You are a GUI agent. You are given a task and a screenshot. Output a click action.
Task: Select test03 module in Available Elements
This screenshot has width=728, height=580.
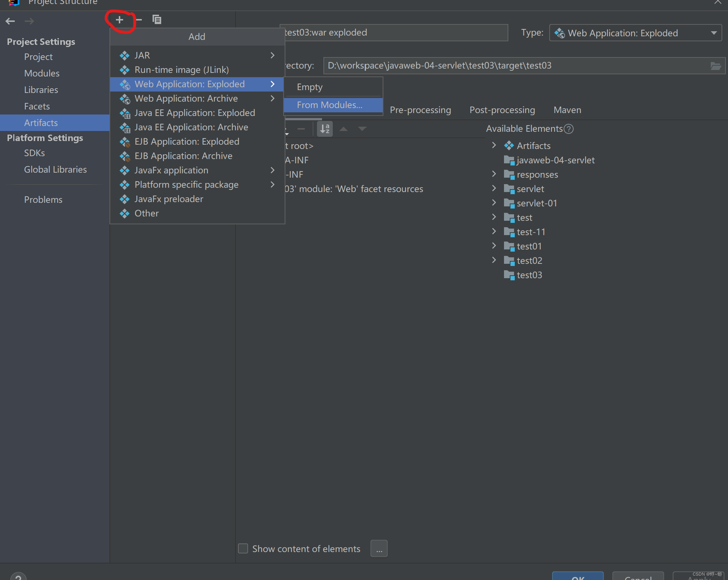tap(529, 275)
